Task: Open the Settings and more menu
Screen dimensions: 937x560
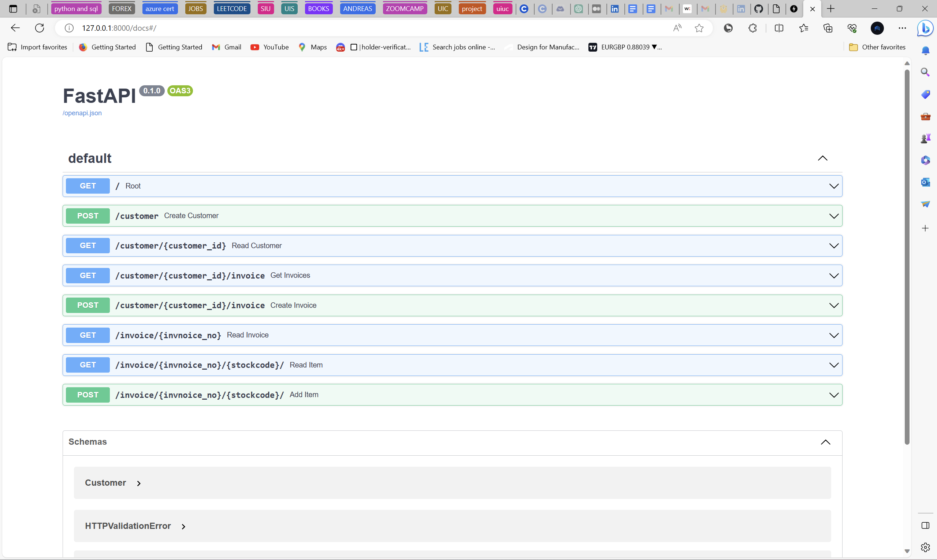Action: [x=902, y=28]
